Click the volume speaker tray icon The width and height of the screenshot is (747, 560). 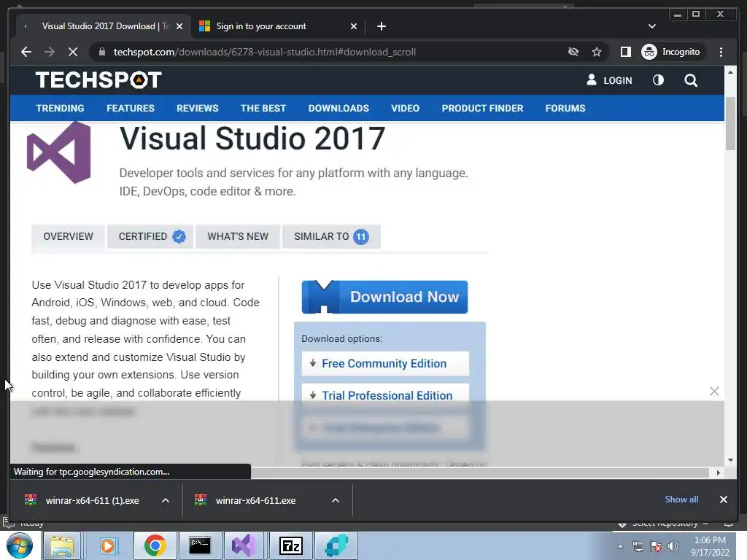(x=673, y=546)
